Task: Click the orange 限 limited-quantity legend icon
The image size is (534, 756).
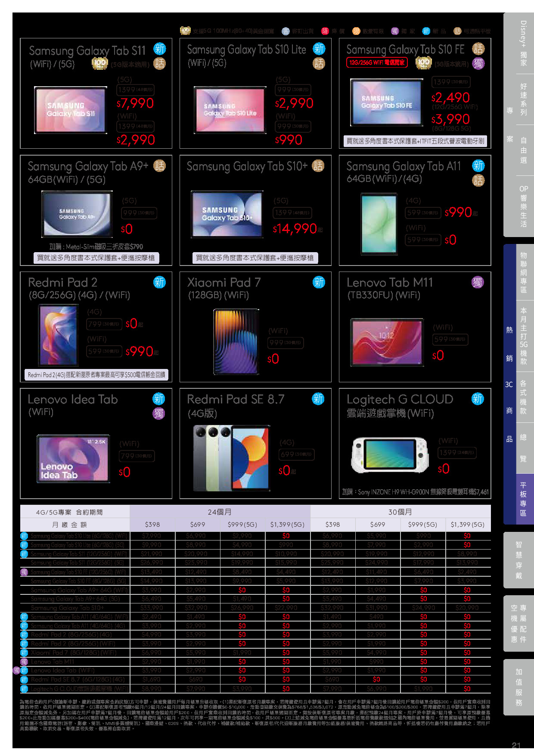Action: click(x=356, y=31)
